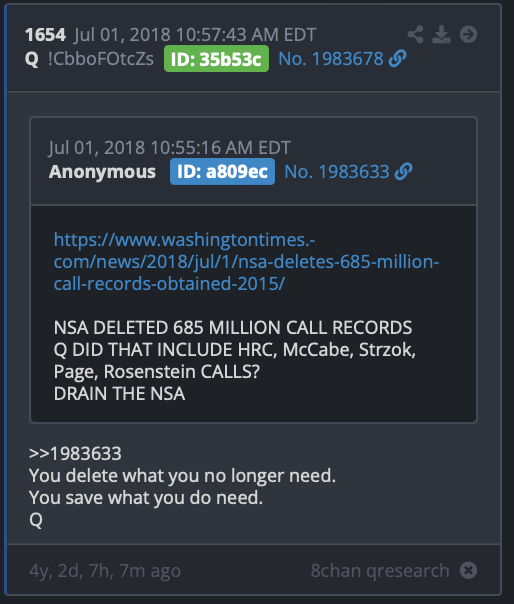Screen dimensions: 514x604
Task: Click the chain link icon beside No. 1983633
Action: [403, 171]
